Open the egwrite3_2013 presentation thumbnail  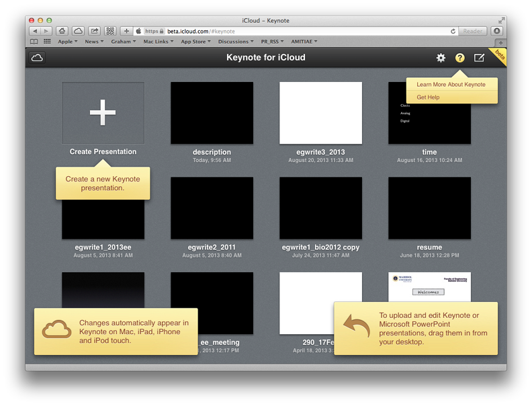(x=320, y=113)
